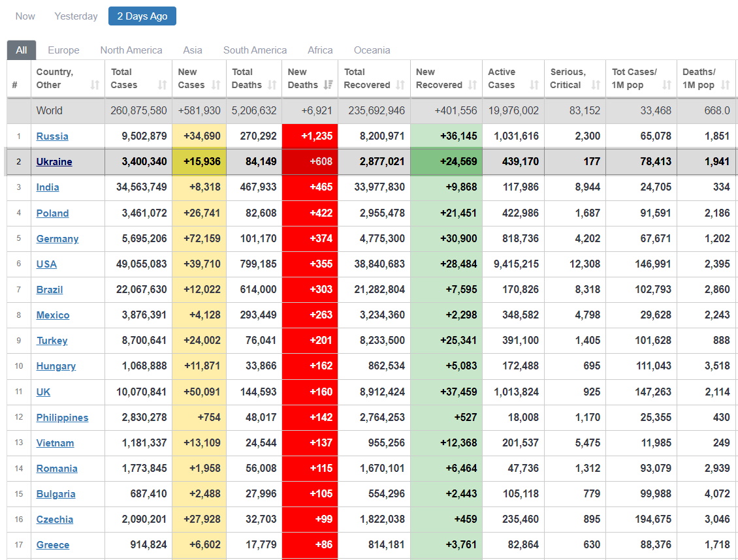Switch to the Now data view
This screenshot has height=560, width=738.
(x=25, y=16)
